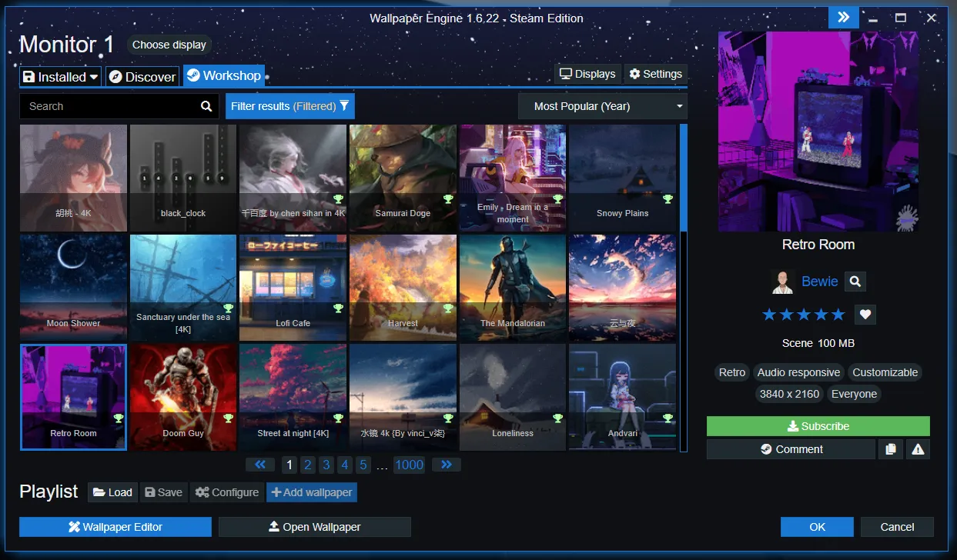The image size is (957, 560).
Task: Select The Mandalorian wallpaper
Action: point(512,288)
